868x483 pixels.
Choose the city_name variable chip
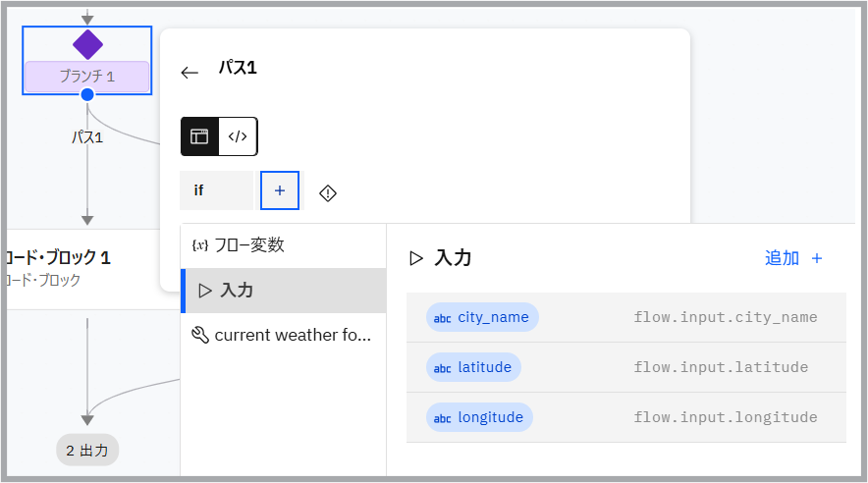click(x=482, y=317)
